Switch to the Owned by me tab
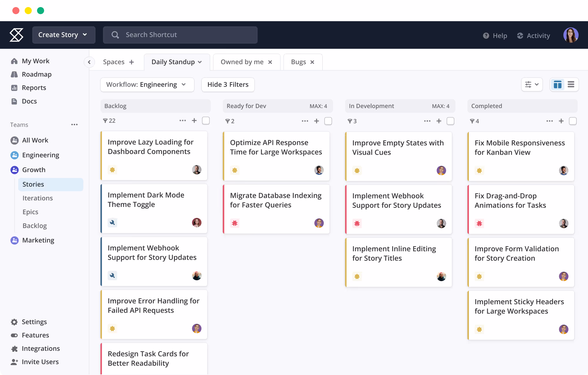Image resolution: width=588 pixels, height=375 pixels. click(x=242, y=62)
